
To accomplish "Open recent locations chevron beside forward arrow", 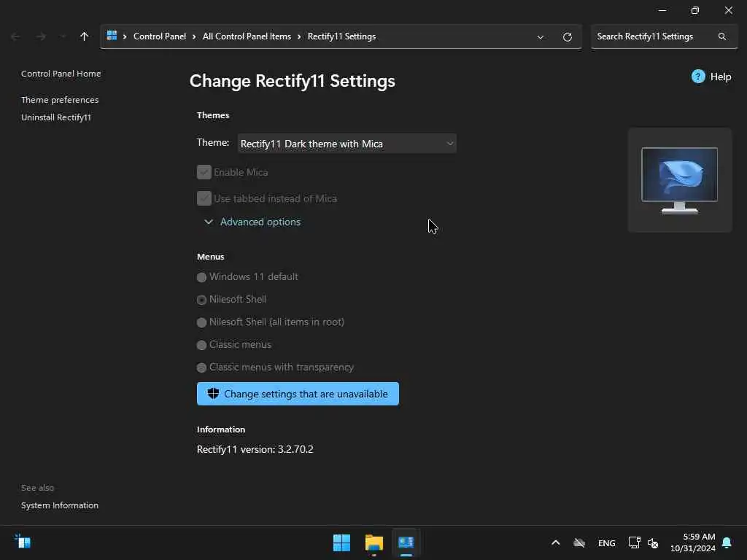I will tap(63, 36).
